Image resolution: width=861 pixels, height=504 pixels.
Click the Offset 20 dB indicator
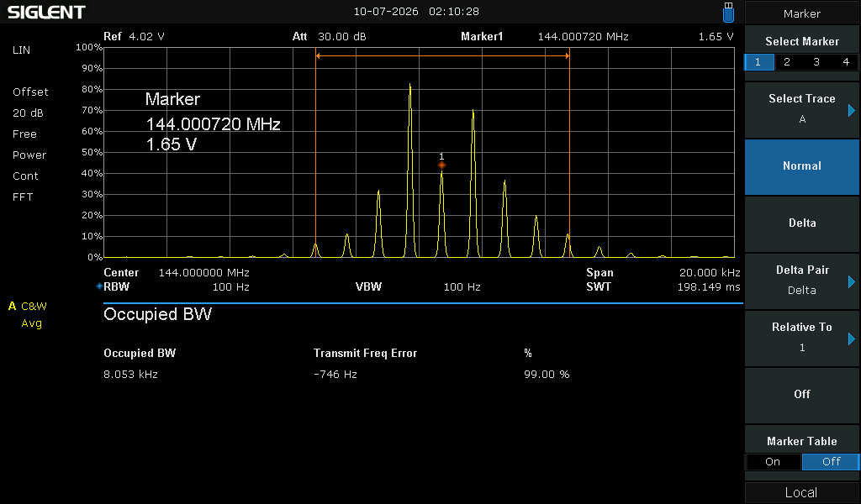click(x=30, y=102)
